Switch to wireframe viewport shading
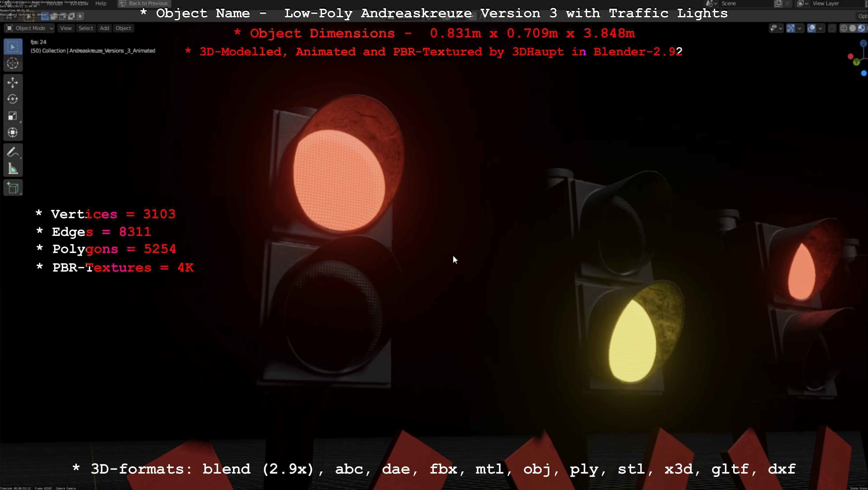Viewport: 868px width, 490px height. coord(843,28)
